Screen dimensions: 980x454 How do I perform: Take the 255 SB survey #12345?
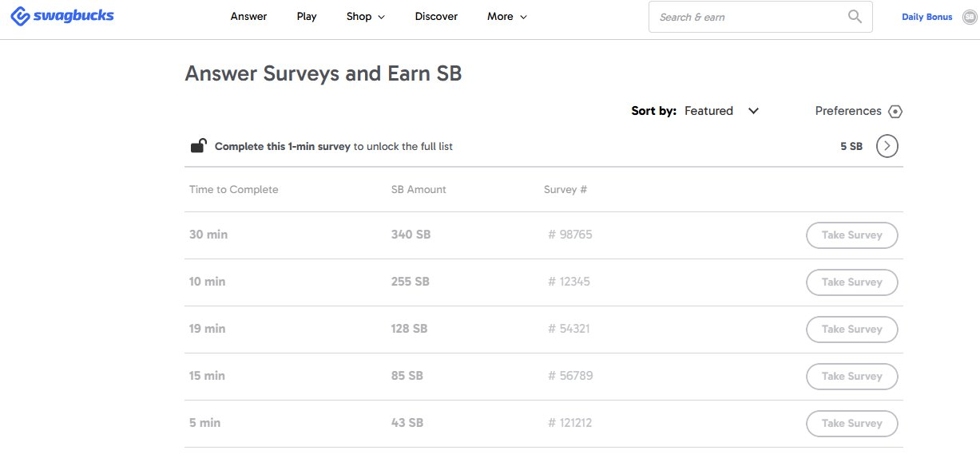click(852, 282)
